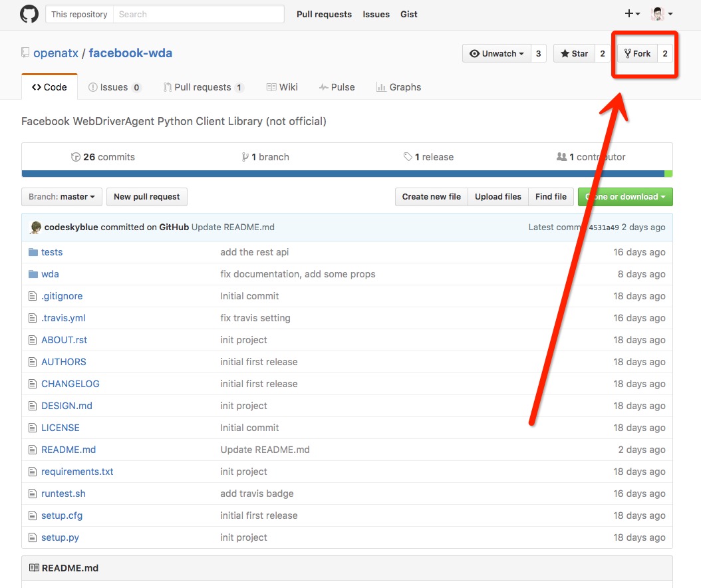The width and height of the screenshot is (701, 588).
Task: Click the file icon next to setup.cfg
Action: click(x=33, y=515)
